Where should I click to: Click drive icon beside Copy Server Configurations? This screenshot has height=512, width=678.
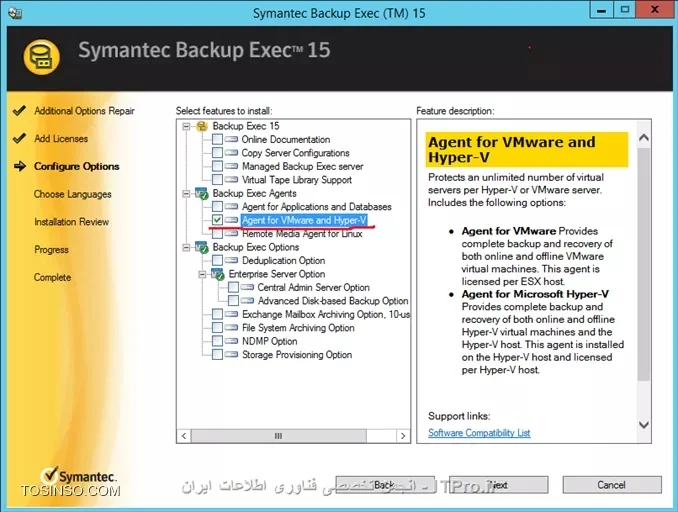pos(231,153)
